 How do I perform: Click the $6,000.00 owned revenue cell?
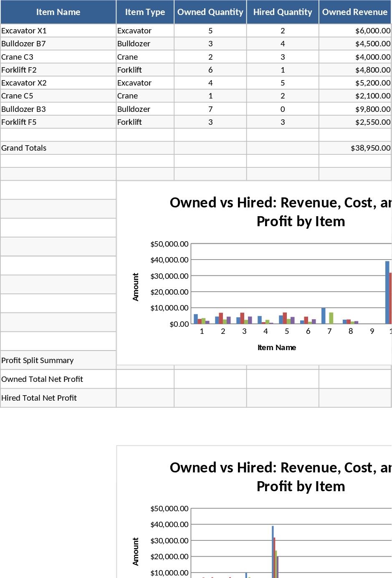[355, 31]
